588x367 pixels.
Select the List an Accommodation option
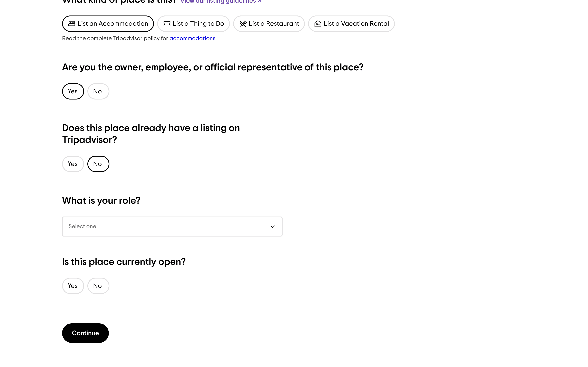pos(108,23)
